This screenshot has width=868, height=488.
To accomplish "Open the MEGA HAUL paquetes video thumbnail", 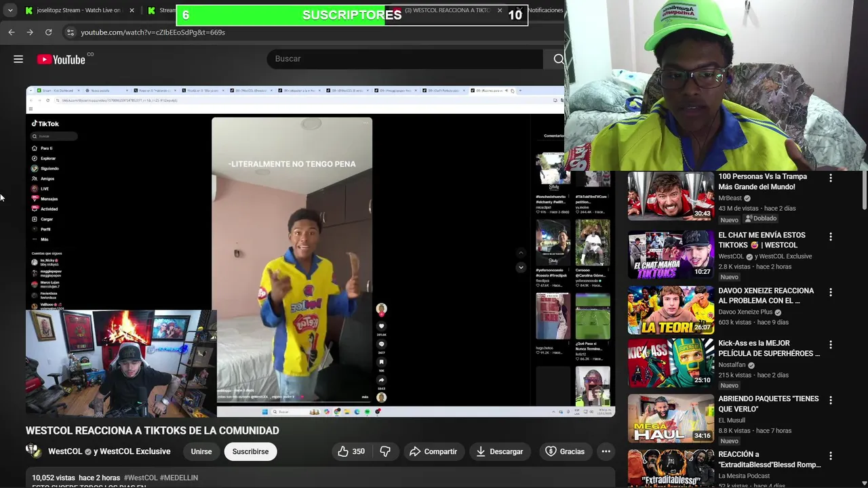I will point(671,418).
